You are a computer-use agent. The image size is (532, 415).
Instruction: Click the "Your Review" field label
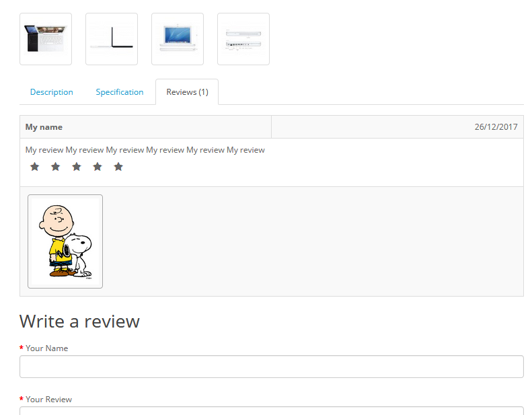[49, 400]
